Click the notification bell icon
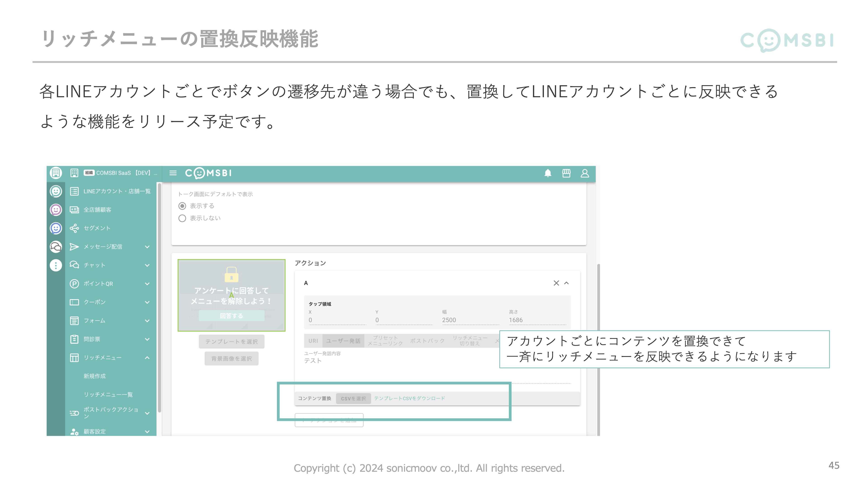Screen dimensions: 868x488 click(x=548, y=173)
